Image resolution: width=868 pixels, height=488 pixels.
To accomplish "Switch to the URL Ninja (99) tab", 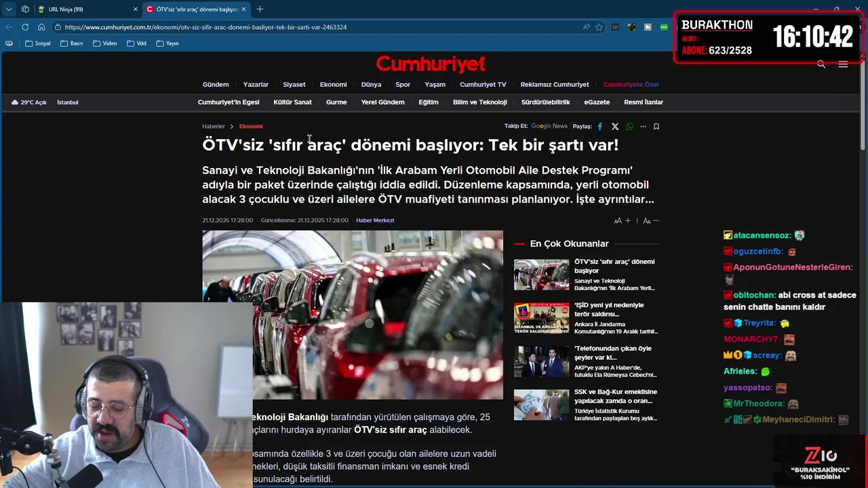I will 87,9.
